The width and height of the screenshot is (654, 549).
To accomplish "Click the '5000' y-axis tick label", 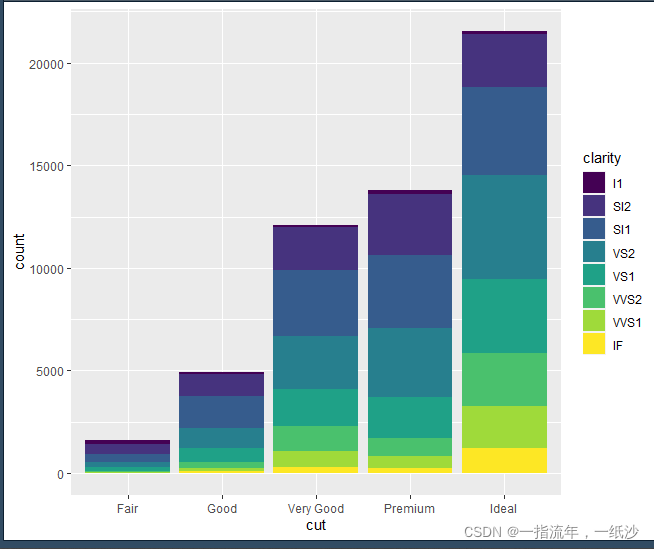I will 50,372.
